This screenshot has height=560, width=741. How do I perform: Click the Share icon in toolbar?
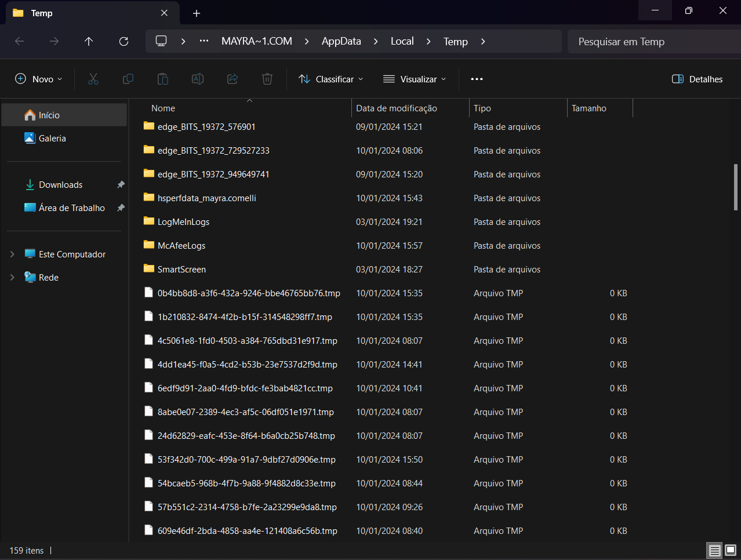233,79
